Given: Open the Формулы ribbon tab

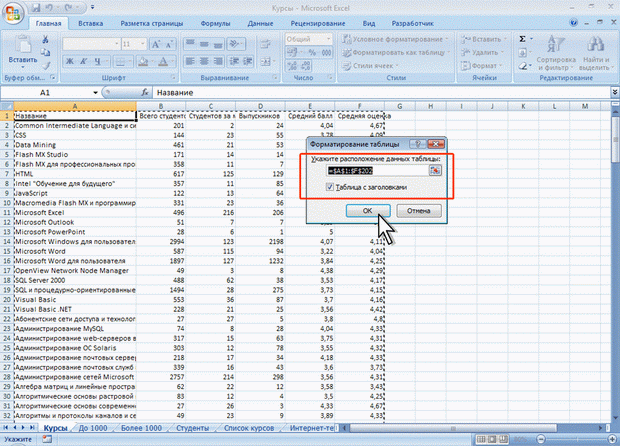Looking at the screenshot, I should tap(215, 23).
